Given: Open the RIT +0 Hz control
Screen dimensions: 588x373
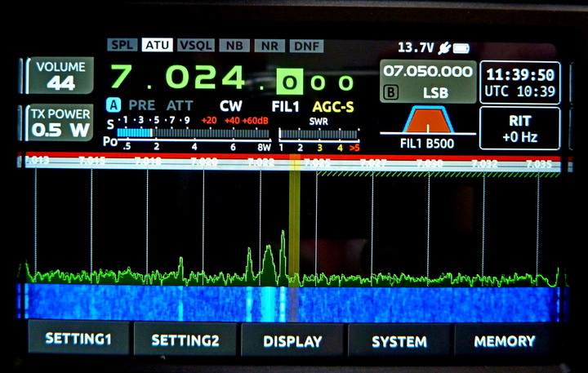Looking at the screenshot, I should (519, 129).
